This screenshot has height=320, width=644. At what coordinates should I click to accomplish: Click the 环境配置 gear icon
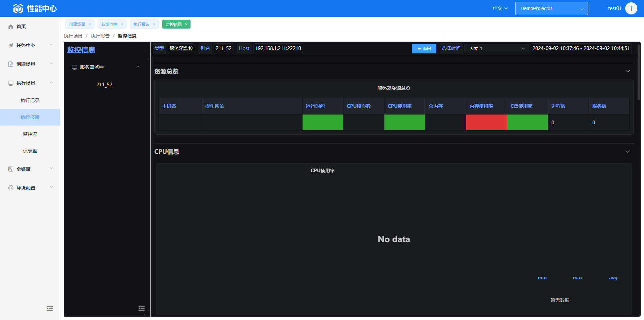[x=11, y=188]
